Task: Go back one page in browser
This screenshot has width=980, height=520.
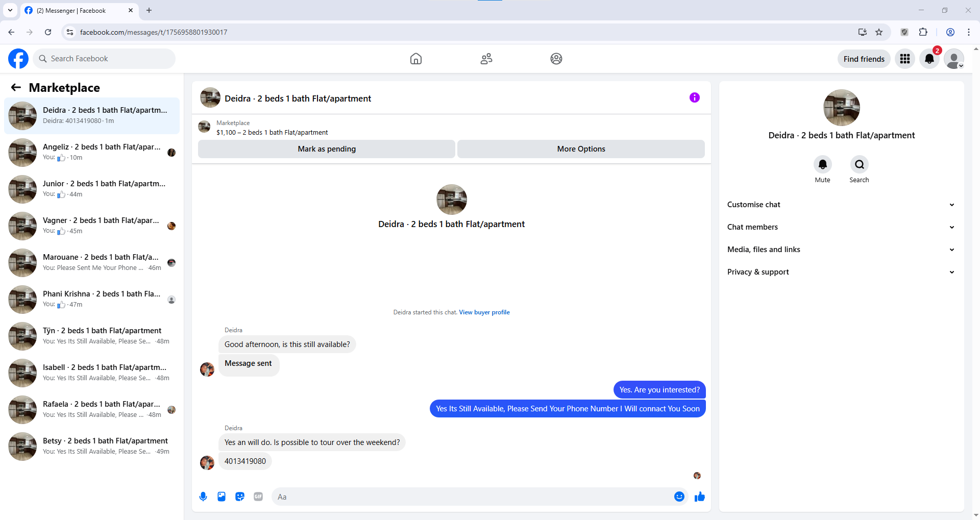Action: 11,32
